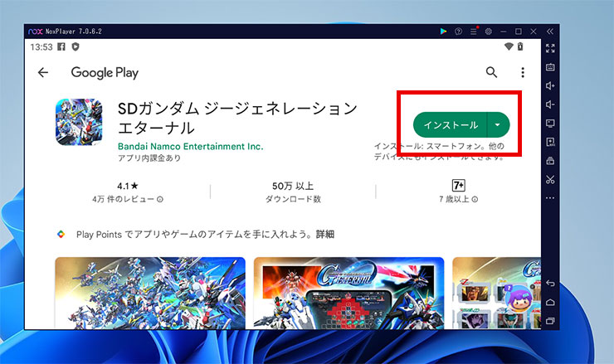Collapse the NoxPlayer sidebar with the double arrow
Image resolution: width=614 pixels, height=364 pixels.
click(550, 32)
